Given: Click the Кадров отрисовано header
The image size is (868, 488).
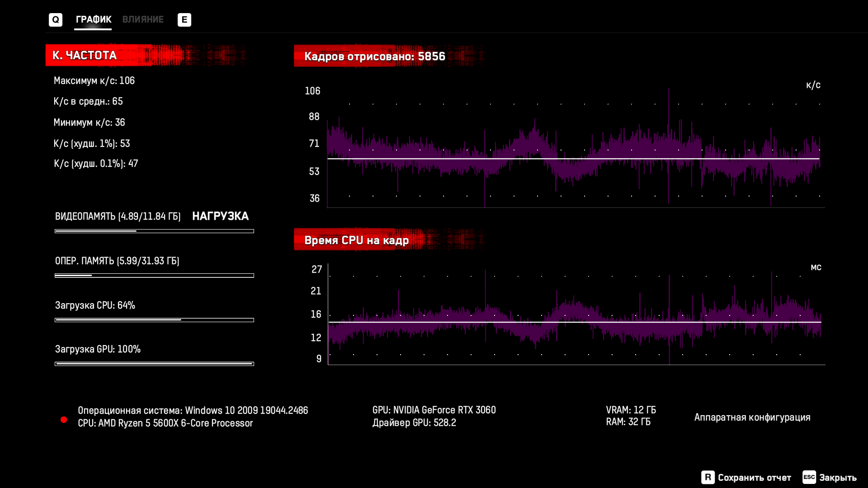Looking at the screenshot, I should click(375, 56).
